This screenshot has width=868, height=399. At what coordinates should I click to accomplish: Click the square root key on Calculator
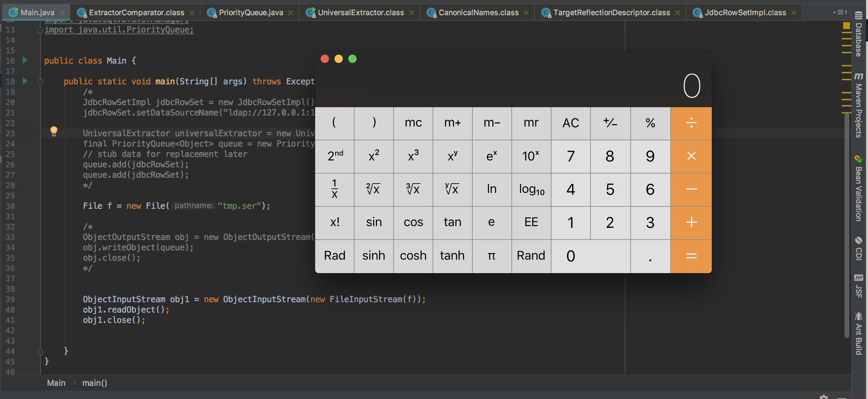374,189
